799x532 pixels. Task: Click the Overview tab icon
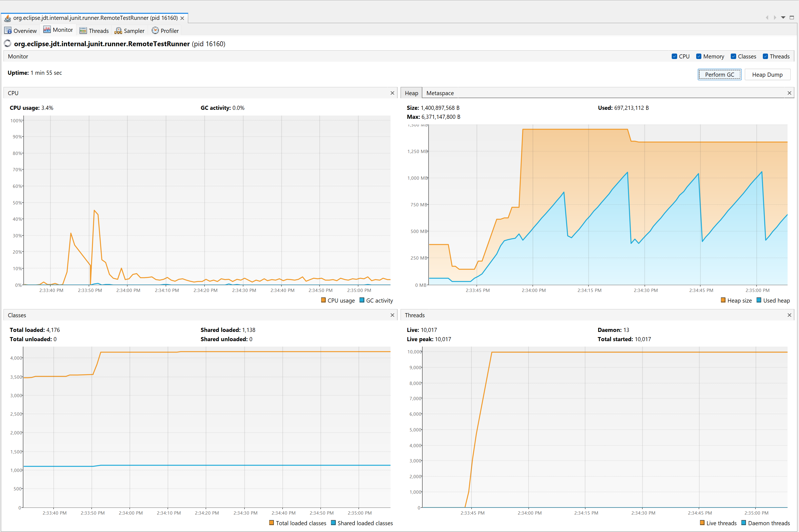[x=8, y=30]
